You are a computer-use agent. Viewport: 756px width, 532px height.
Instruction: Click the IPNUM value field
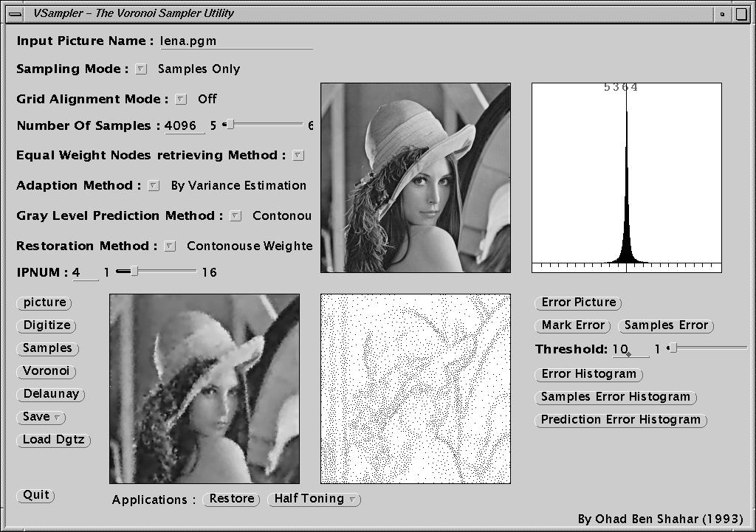[x=86, y=273]
